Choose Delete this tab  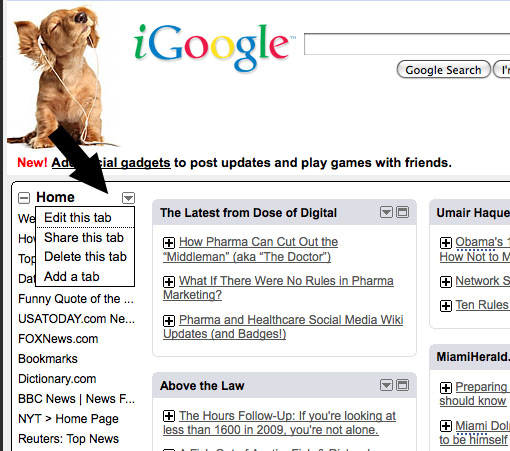click(x=85, y=257)
